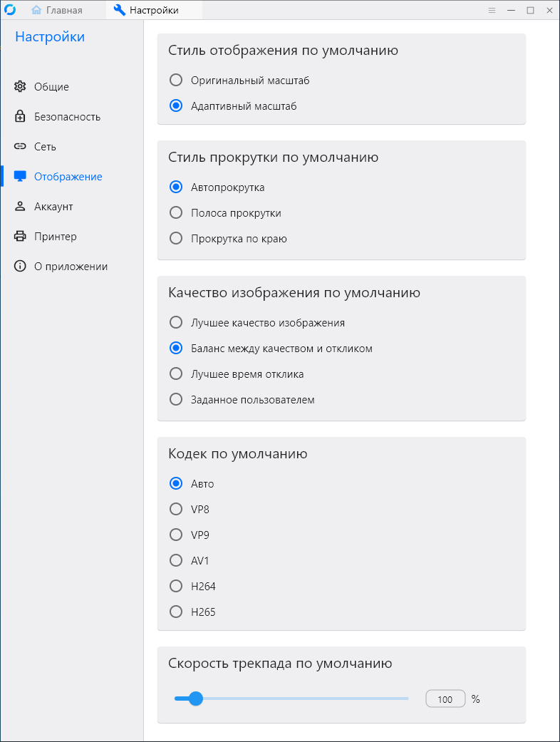This screenshot has height=742, width=560.
Task: Click the monitor icon for Отображение
Action: click(20, 177)
